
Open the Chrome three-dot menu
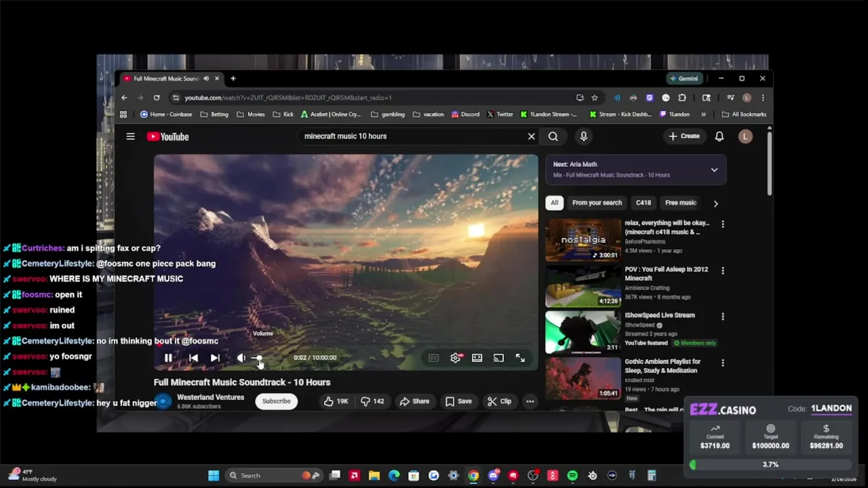pos(763,98)
